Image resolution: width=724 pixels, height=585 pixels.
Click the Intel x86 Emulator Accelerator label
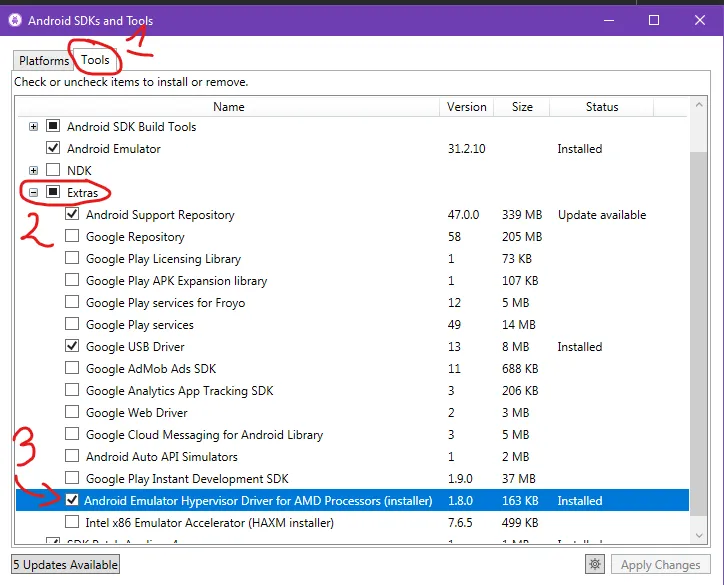210,523
